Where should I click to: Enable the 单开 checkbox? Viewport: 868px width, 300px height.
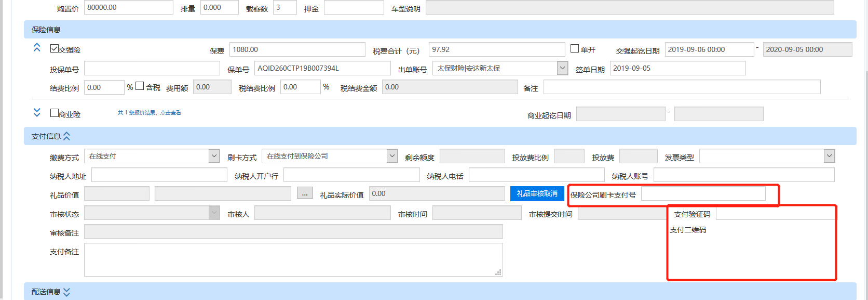tap(575, 48)
